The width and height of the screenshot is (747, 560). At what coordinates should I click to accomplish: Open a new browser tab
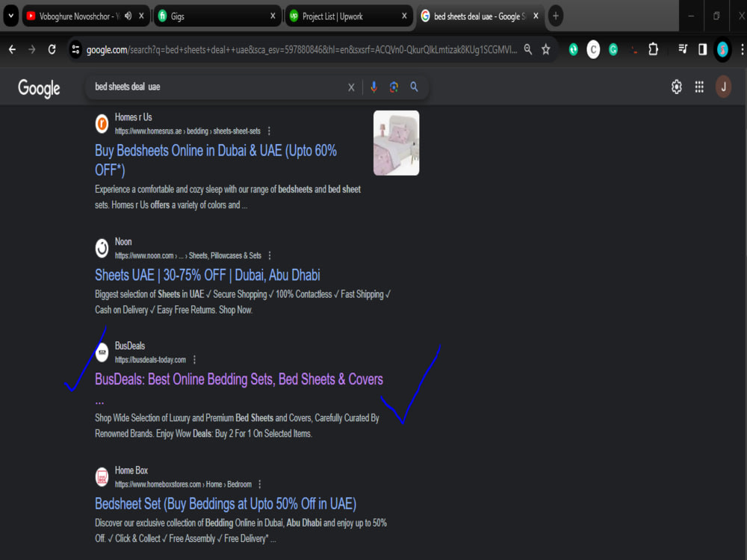tap(556, 16)
